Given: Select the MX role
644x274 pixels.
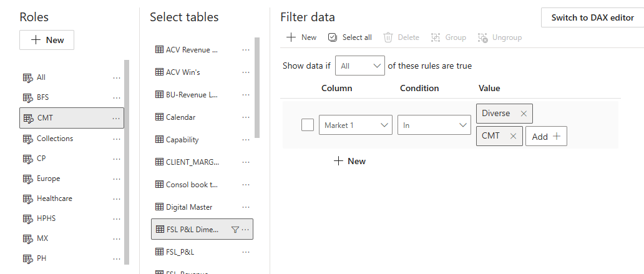Looking at the screenshot, I should pyautogui.click(x=72, y=238).
